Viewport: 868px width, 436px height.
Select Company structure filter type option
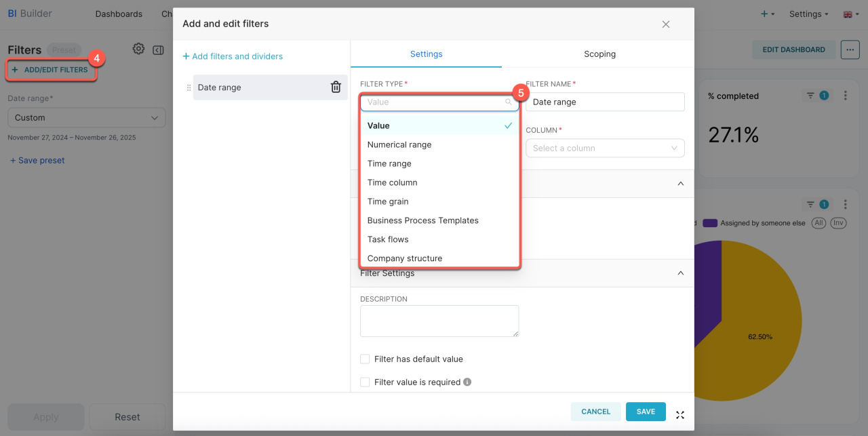click(x=405, y=258)
